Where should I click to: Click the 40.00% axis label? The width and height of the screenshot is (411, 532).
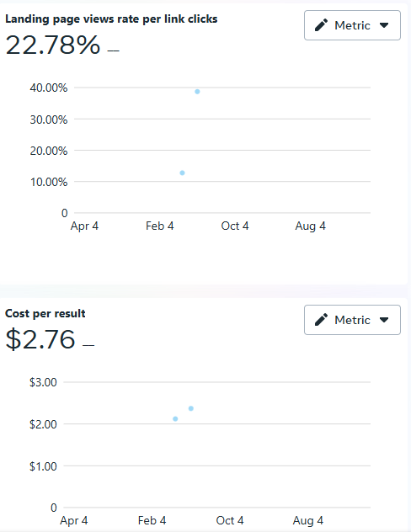pos(49,88)
